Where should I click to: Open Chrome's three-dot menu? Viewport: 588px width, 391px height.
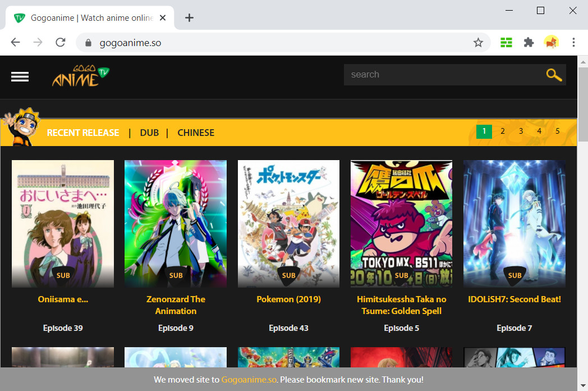[573, 42]
